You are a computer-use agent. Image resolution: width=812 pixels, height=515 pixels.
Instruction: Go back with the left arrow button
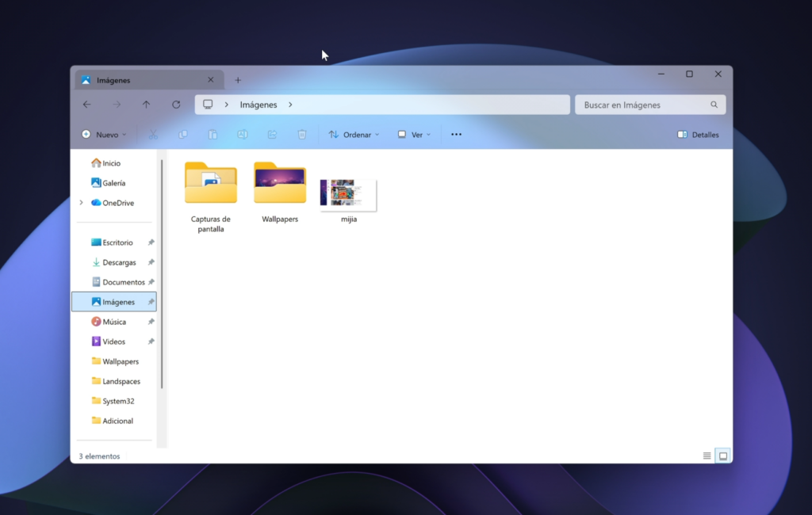(87, 105)
